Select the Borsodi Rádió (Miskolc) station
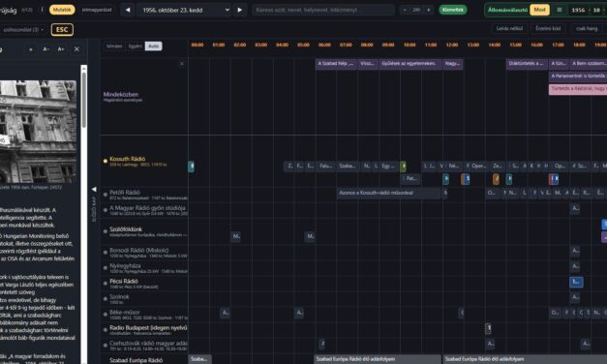This screenshot has width=607, height=364. 139,250
